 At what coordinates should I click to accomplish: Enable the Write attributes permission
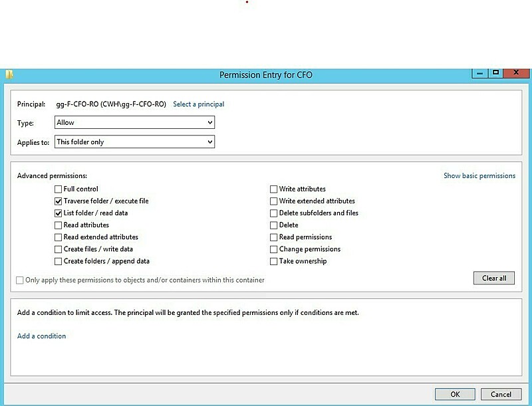click(273, 189)
